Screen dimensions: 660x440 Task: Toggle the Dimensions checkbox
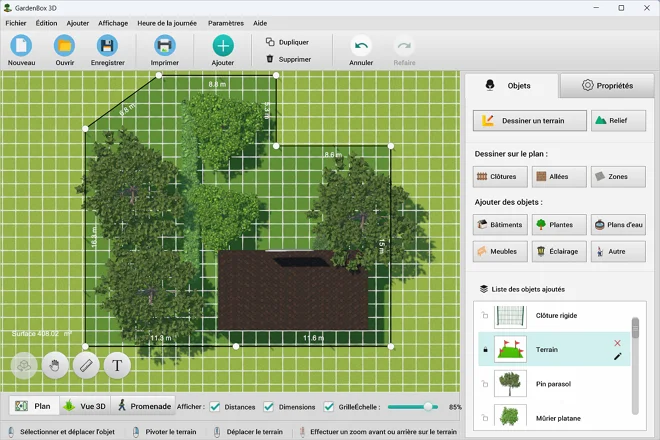(x=268, y=407)
